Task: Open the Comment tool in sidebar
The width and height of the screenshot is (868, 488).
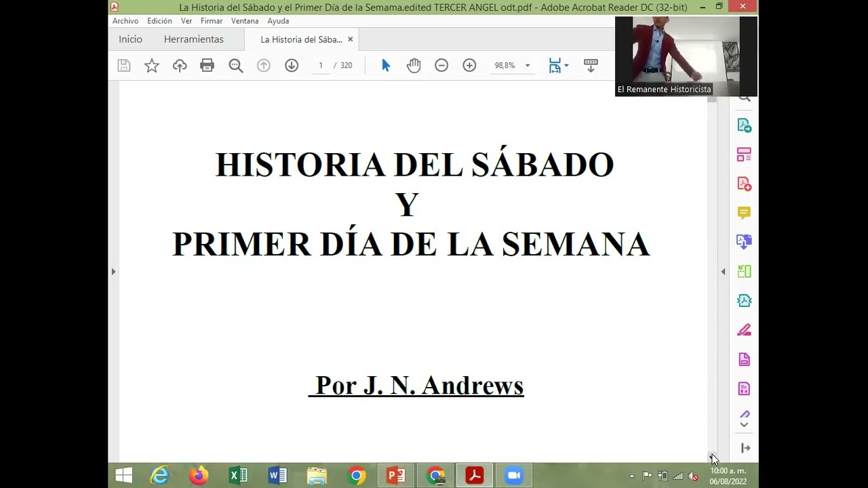Action: [744, 213]
